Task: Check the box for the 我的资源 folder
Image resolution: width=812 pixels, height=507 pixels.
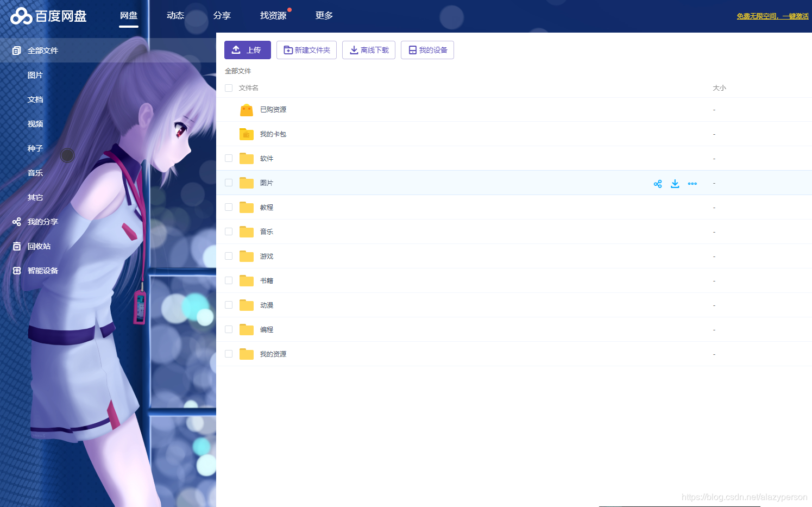Action: (229, 354)
